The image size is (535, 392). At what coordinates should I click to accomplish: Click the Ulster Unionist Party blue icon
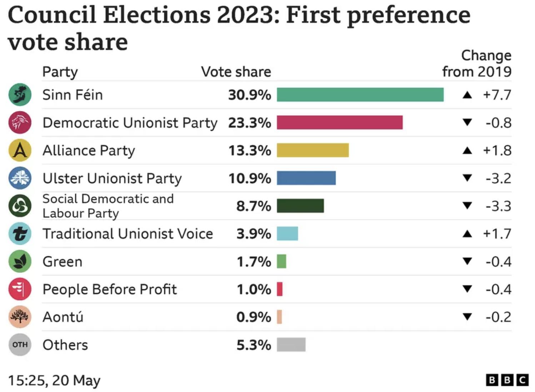click(x=20, y=178)
